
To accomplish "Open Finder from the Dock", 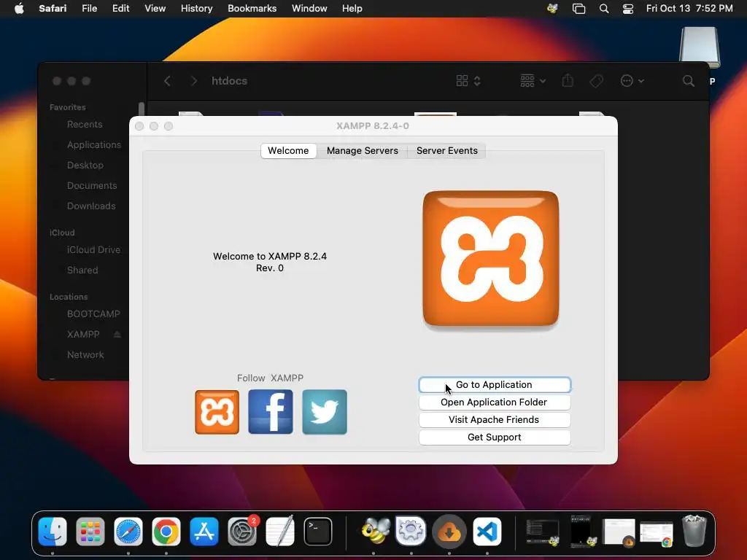I will (53, 532).
